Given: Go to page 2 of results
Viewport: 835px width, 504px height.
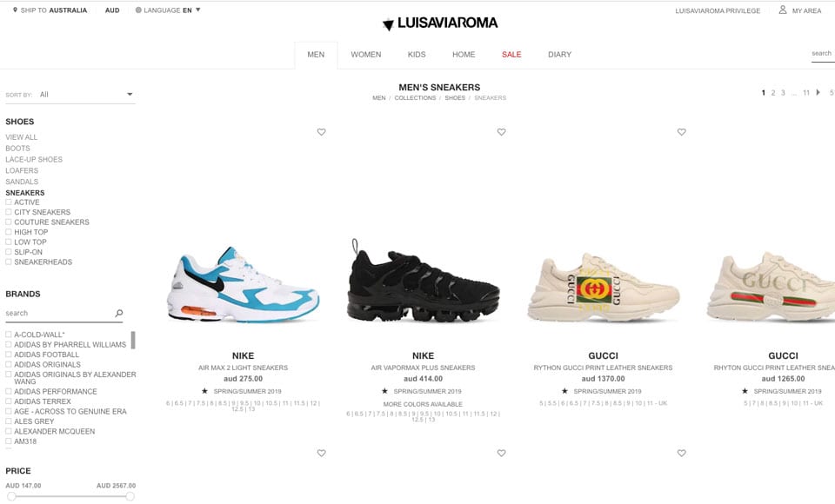Looking at the screenshot, I should (x=773, y=93).
